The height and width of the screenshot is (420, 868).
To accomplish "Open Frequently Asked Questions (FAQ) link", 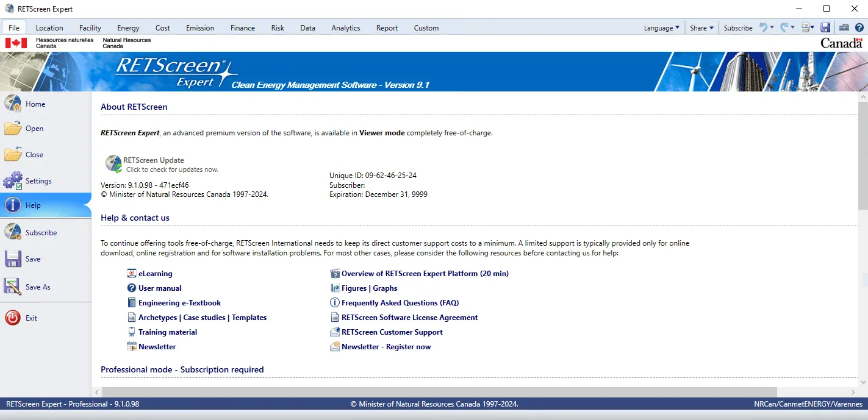I will tap(400, 303).
